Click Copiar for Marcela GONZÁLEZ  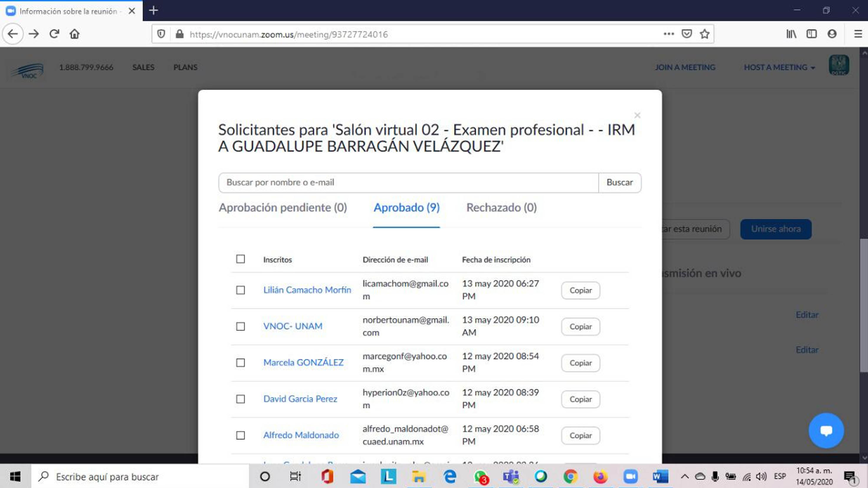(580, 363)
